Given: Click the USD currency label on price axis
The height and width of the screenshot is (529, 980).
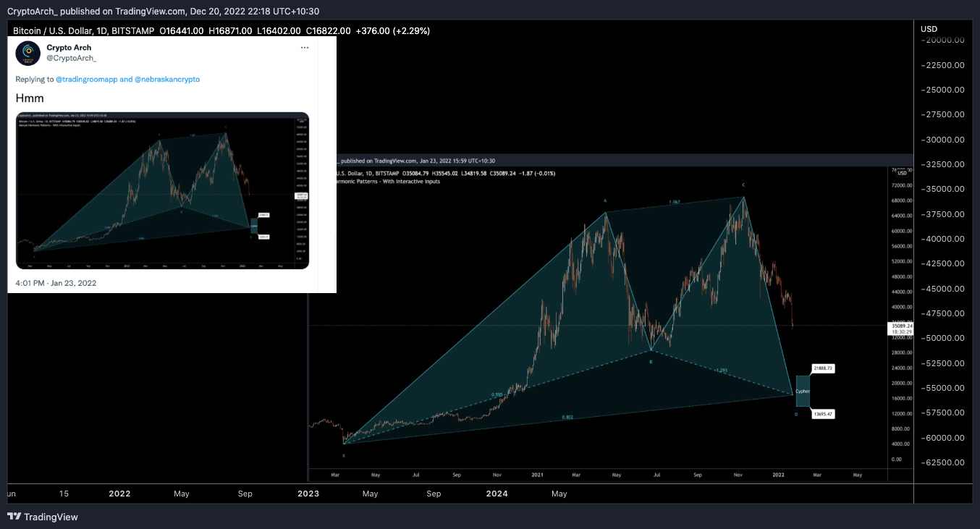Looking at the screenshot, I should click(x=929, y=29).
